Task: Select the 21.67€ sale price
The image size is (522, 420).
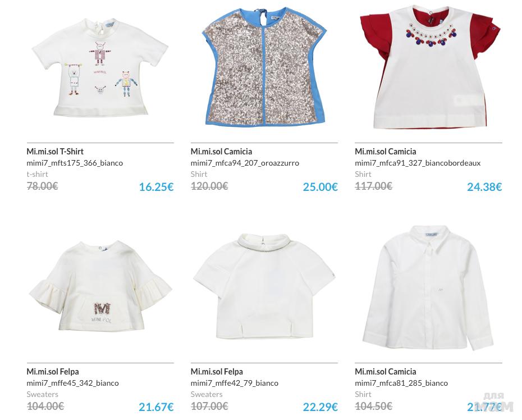Action: 156,407
